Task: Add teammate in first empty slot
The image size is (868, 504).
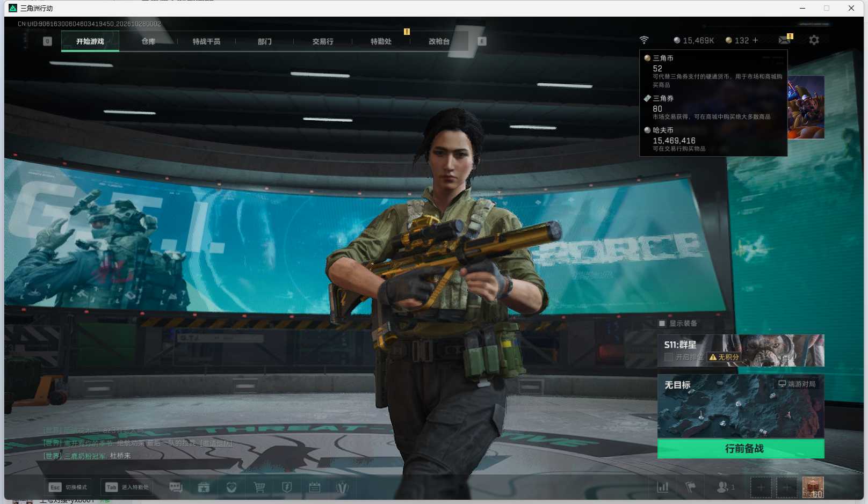Action: [761, 487]
